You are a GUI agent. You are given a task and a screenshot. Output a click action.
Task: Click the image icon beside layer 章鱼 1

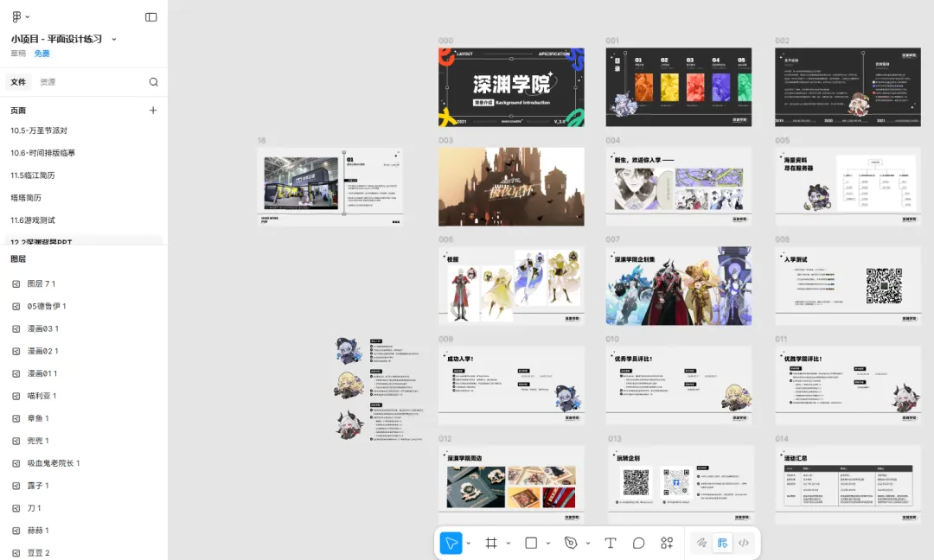coord(16,418)
